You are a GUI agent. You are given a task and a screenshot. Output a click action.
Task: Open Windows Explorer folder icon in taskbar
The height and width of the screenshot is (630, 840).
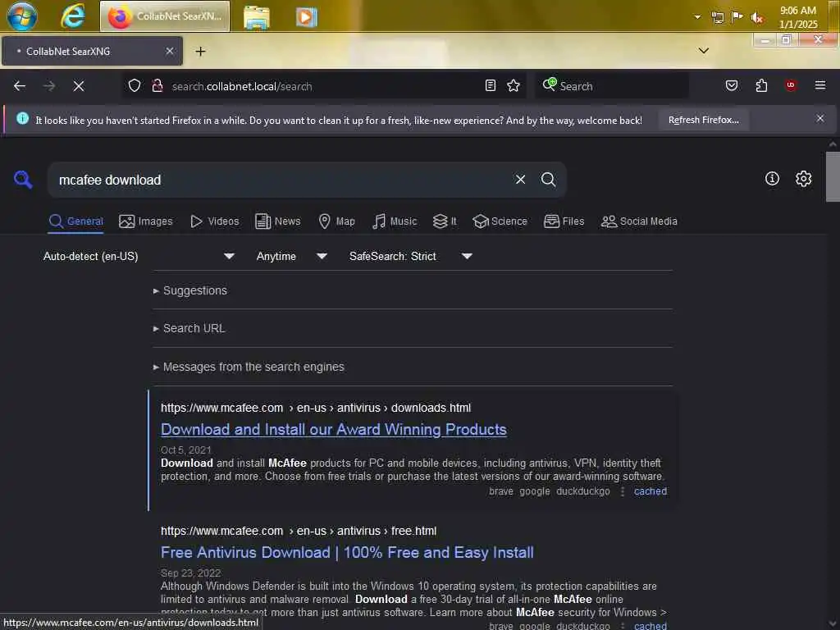pos(257,17)
